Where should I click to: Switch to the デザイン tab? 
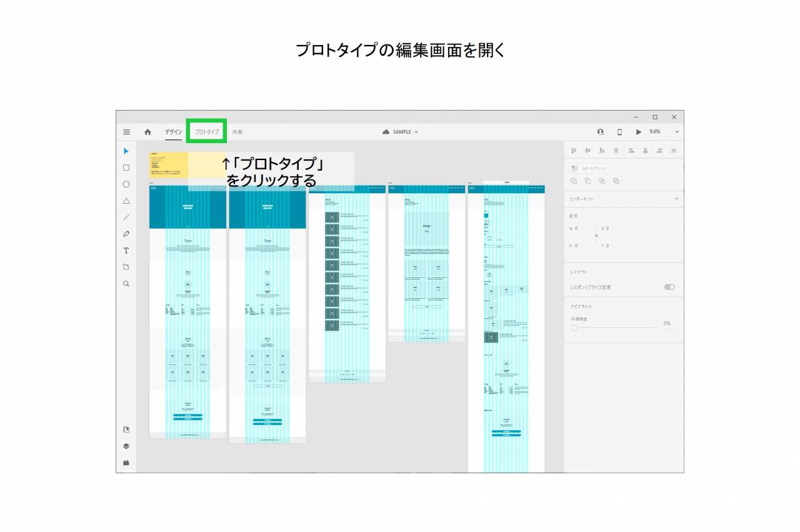(174, 132)
